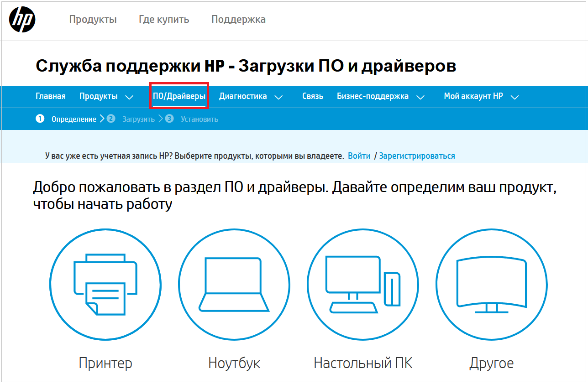Click the HP logo icon
The width and height of the screenshot is (588, 384).
click(22, 20)
